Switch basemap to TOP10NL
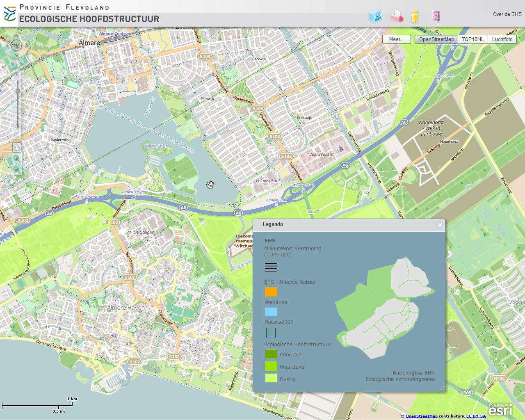Viewport: 525px width, 420px height. [x=472, y=39]
